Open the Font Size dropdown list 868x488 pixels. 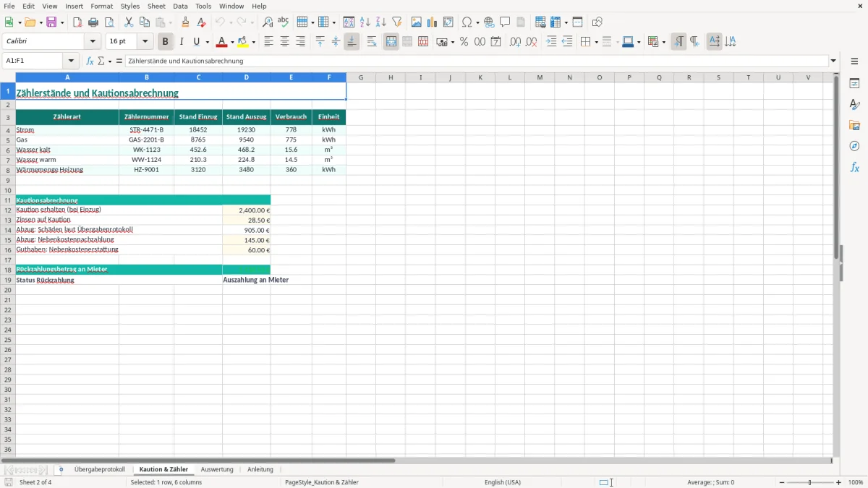pyautogui.click(x=145, y=42)
